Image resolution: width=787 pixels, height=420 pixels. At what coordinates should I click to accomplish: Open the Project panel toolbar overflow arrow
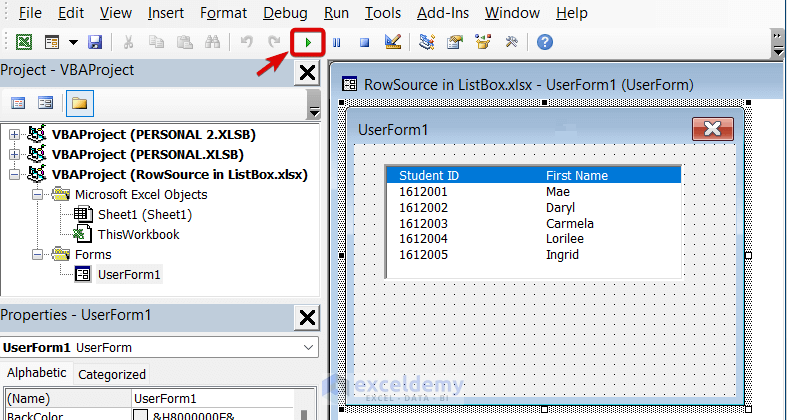(x=314, y=105)
